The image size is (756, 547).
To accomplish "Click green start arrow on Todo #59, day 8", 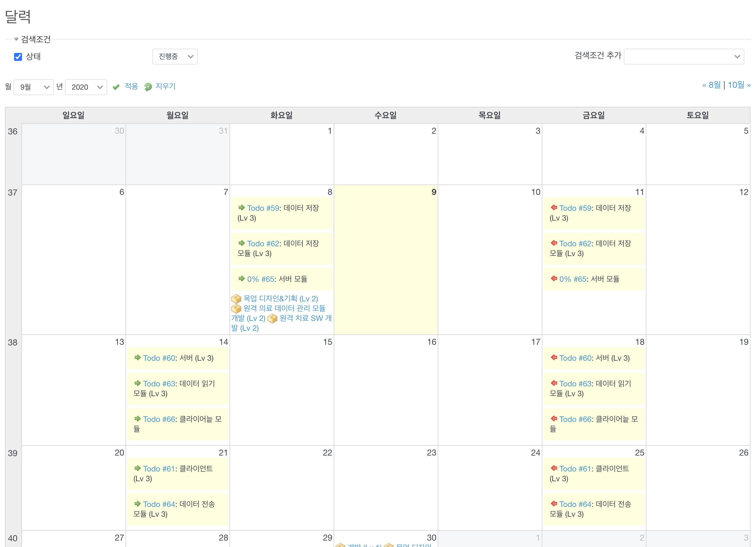I will 242,207.
